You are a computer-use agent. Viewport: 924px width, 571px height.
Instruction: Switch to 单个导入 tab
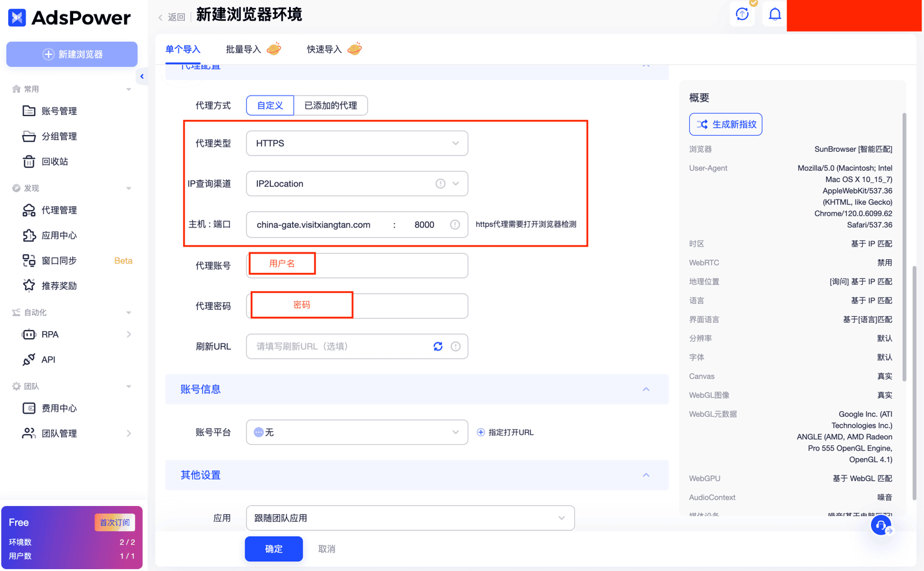(x=183, y=49)
